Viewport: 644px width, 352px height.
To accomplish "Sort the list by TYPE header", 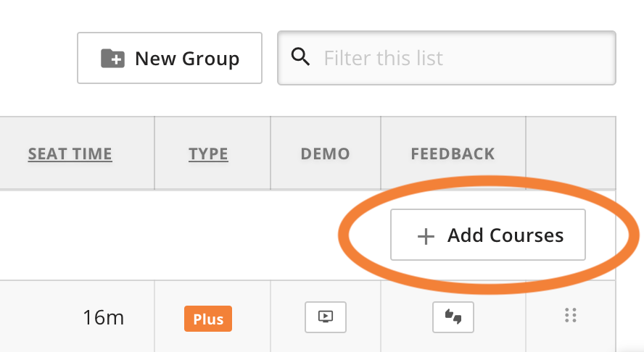I will [208, 154].
